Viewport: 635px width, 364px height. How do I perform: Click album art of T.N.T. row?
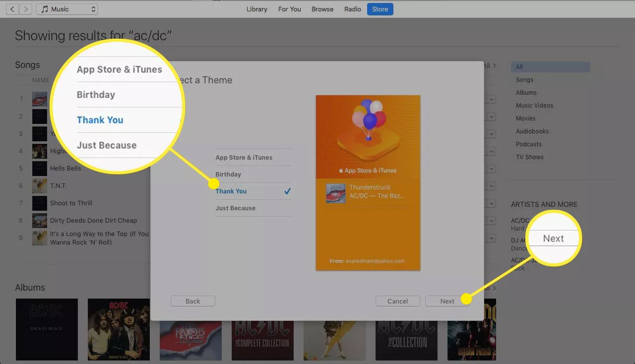(x=40, y=186)
